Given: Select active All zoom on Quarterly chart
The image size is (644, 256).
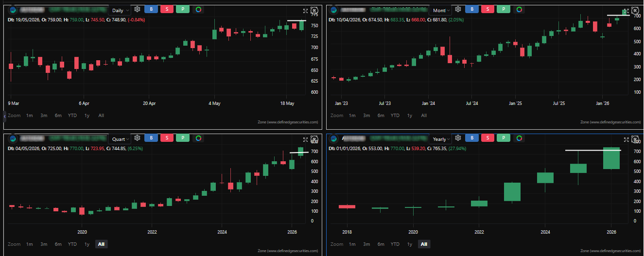Looking at the screenshot, I should (x=101, y=244).
